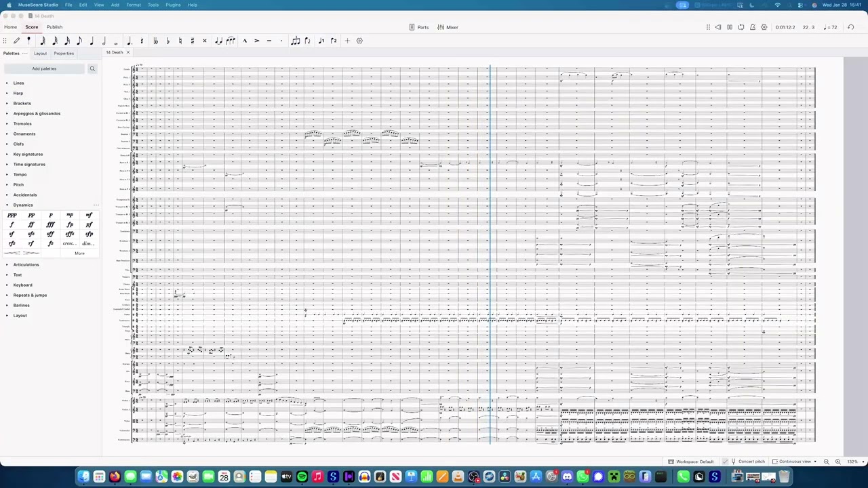Viewport: 868px width, 488px height.
Task: Open the Continuous view dropdown
Action: (794, 462)
